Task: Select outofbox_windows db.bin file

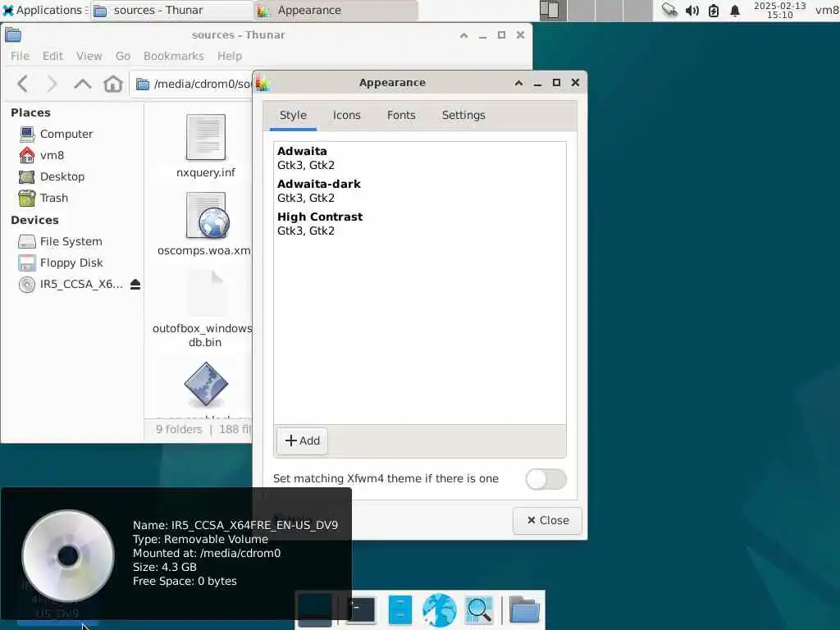Action: [x=206, y=294]
